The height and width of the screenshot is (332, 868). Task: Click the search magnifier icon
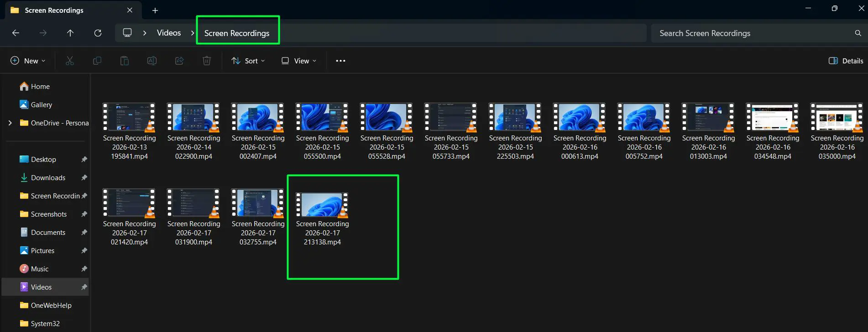click(x=858, y=33)
